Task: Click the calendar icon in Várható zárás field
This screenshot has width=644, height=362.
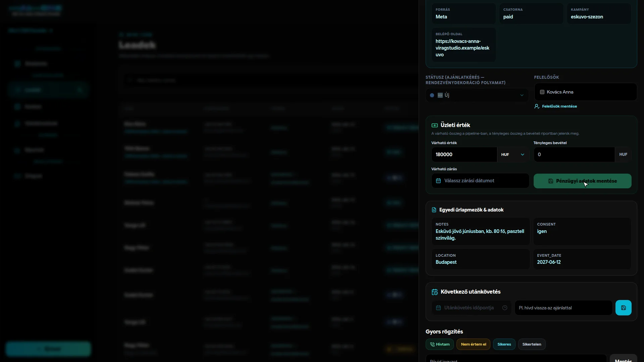Action: pyautogui.click(x=438, y=181)
